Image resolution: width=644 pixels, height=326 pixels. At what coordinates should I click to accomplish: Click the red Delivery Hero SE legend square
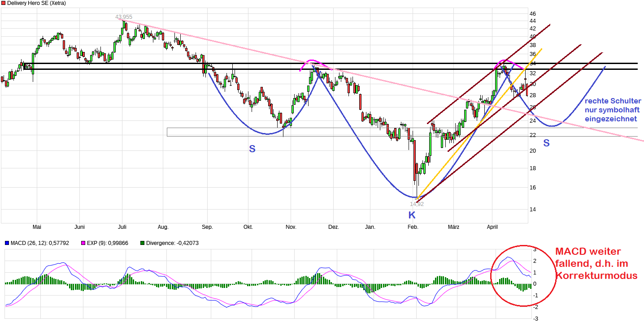point(4,3)
